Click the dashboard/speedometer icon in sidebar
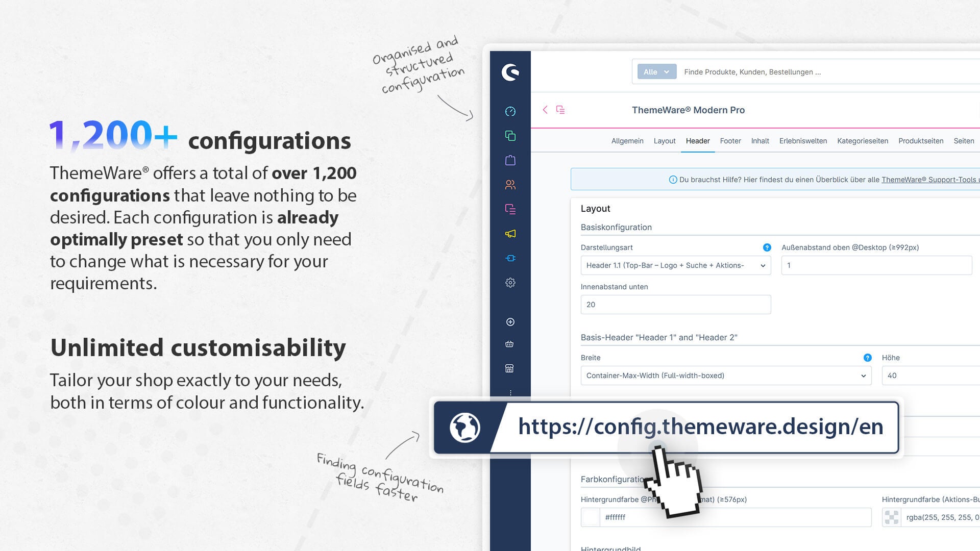This screenshot has height=551, width=980. [x=510, y=111]
